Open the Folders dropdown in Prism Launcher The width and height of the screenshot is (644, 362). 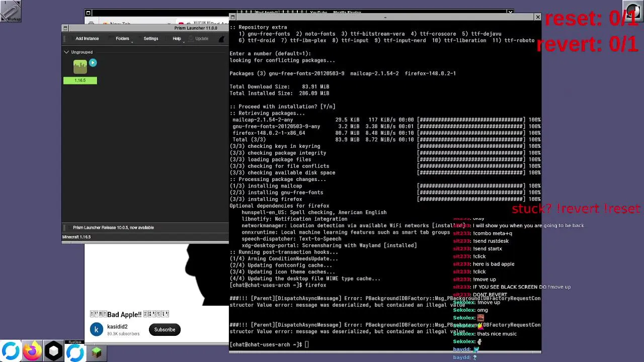(122, 39)
